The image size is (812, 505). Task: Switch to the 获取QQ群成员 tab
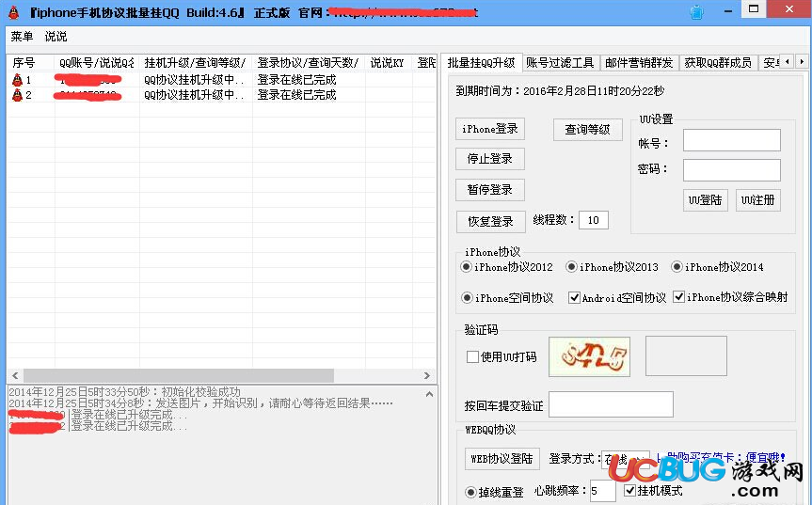(x=718, y=63)
